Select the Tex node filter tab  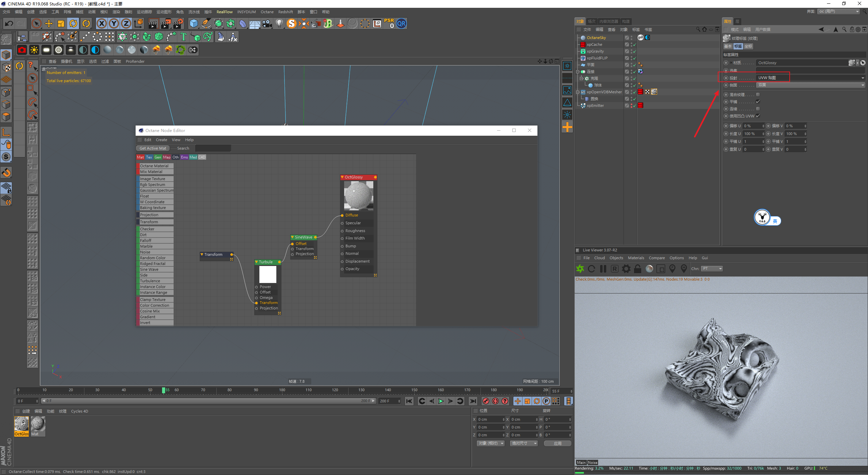coord(149,157)
